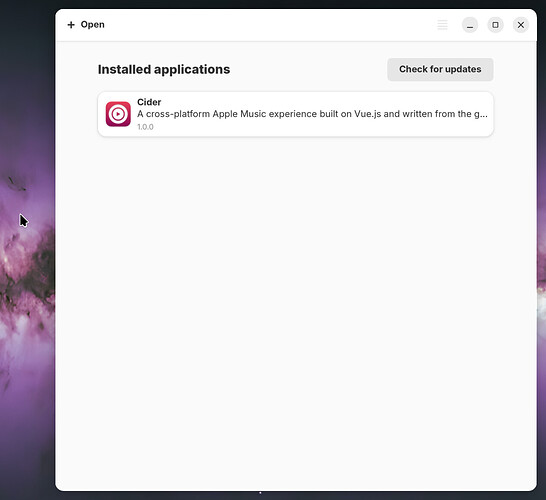Click the truncated end of Cider's description
The height and width of the screenshot is (500, 546).
(481, 114)
